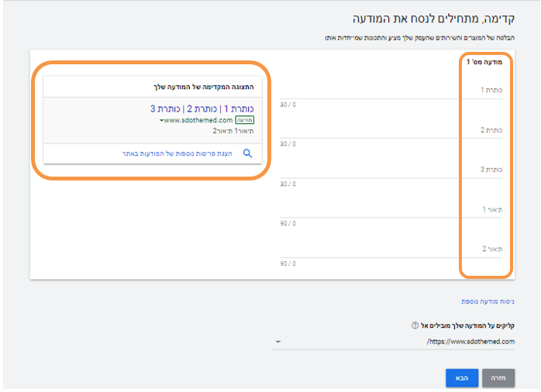Click the preview description text 'תיאור1 תיאור2'

point(237,132)
